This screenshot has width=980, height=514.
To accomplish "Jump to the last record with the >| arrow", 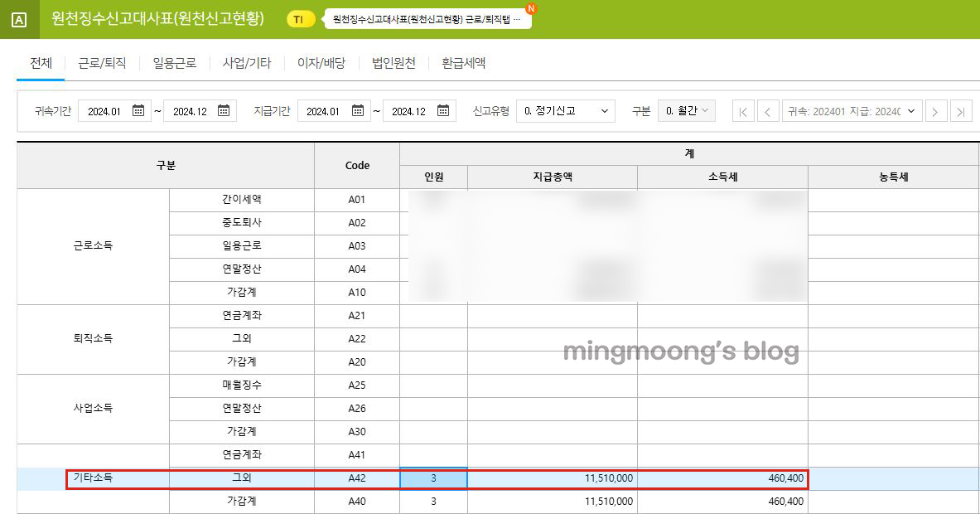I will (x=961, y=110).
